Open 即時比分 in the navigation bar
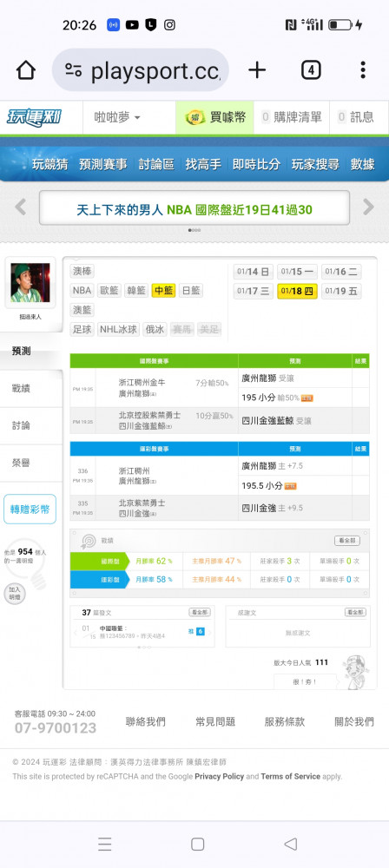 (256, 164)
